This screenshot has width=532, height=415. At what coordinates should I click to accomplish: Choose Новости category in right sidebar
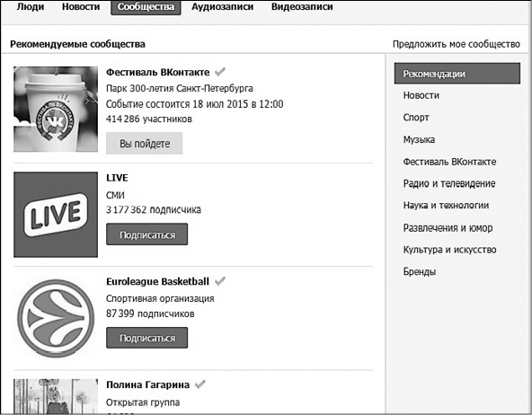coord(421,95)
